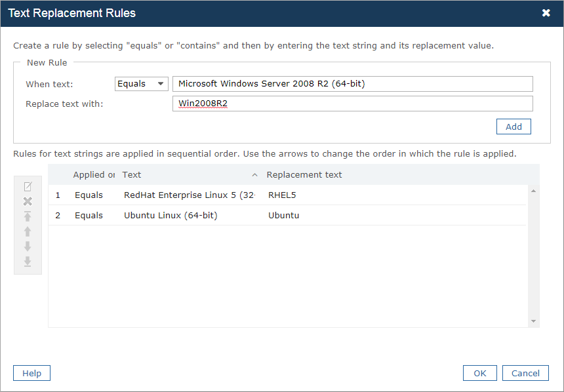Click the Cancel button
This screenshot has width=564, height=392.
(525, 373)
